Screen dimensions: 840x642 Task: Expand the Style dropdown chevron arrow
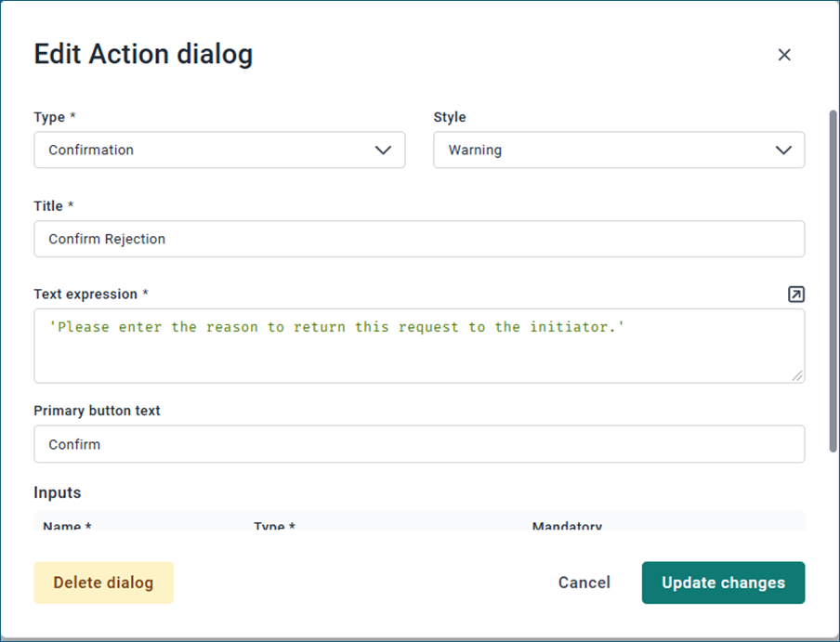[782, 150]
